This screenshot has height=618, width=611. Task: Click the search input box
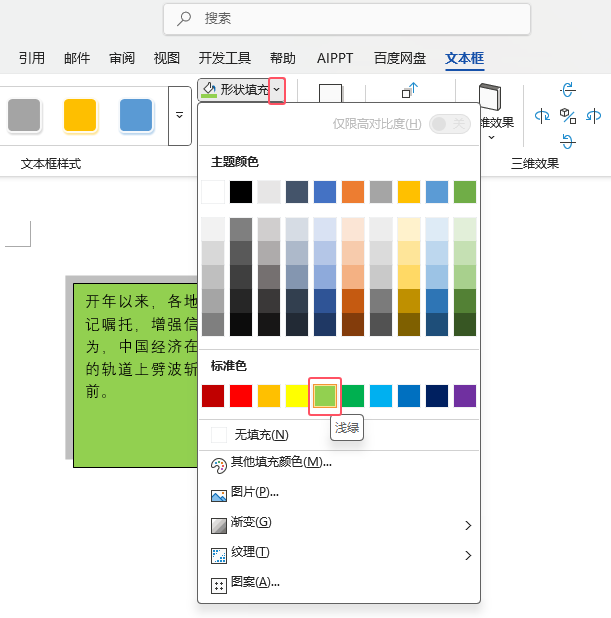(347, 19)
